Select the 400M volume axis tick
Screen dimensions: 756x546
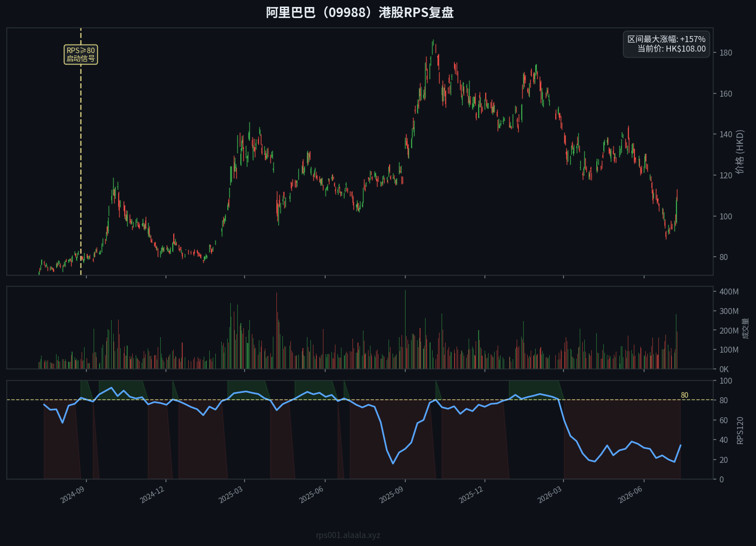[729, 292]
